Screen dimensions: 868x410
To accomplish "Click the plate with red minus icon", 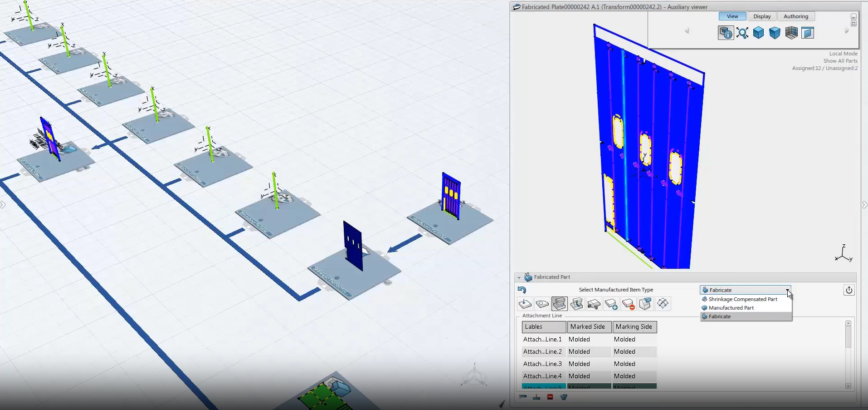I will (x=628, y=304).
